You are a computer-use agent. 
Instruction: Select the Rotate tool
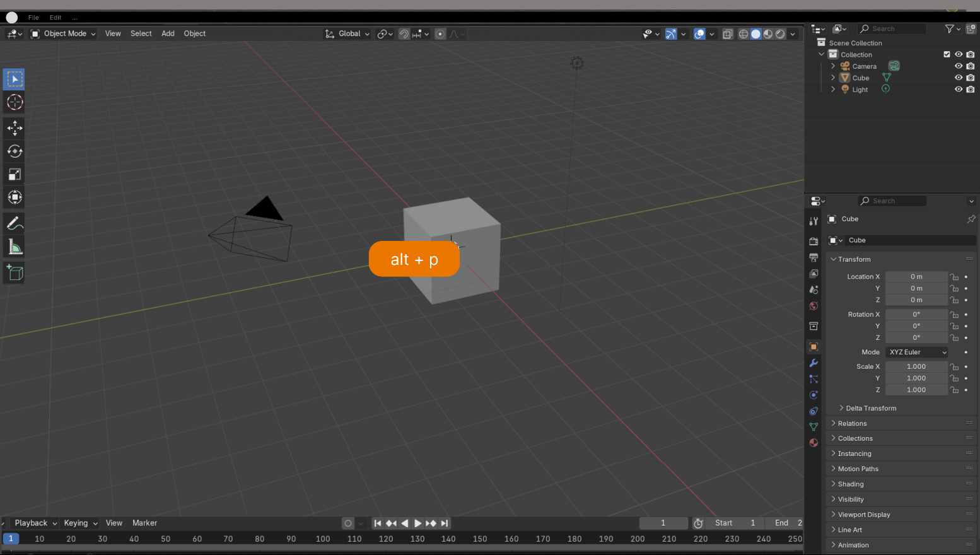(14, 151)
